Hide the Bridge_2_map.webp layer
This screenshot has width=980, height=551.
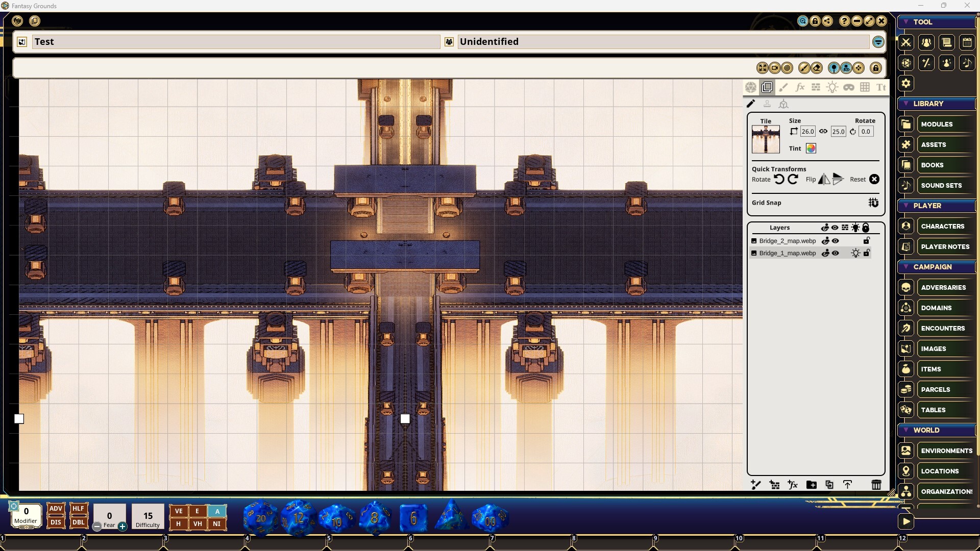pos(836,241)
